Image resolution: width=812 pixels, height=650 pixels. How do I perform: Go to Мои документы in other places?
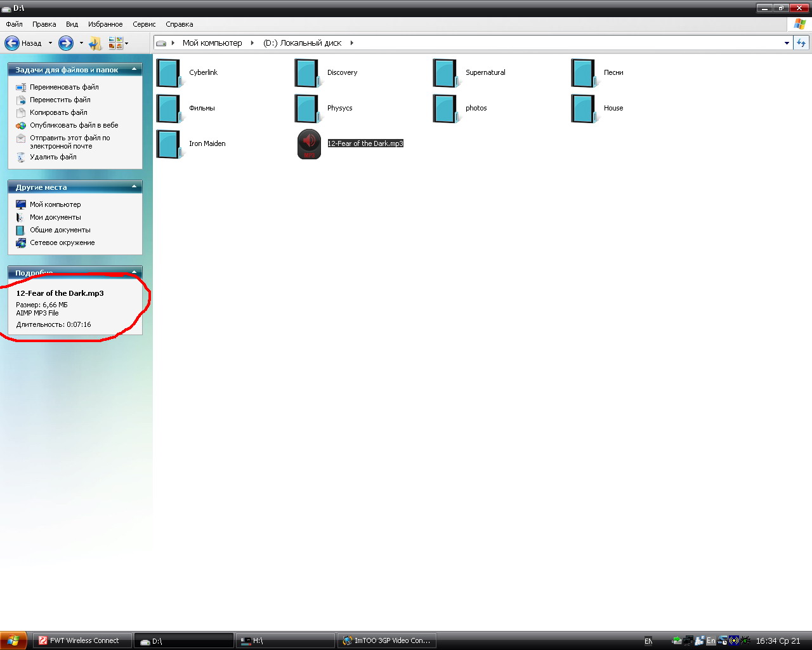[55, 217]
